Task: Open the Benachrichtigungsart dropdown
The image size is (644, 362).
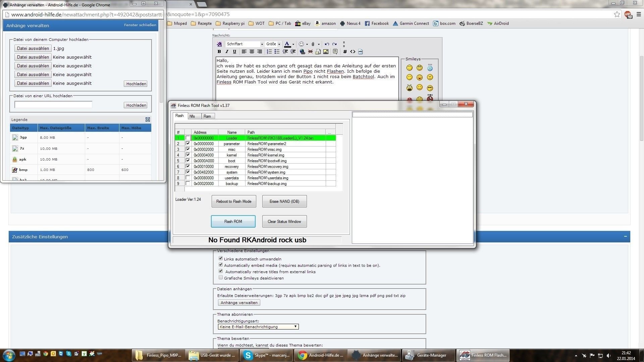Action: tap(258, 327)
